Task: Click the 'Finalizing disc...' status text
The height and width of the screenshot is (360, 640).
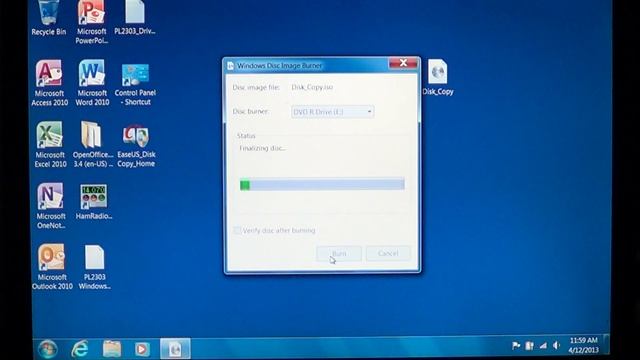Action: [x=262, y=149]
